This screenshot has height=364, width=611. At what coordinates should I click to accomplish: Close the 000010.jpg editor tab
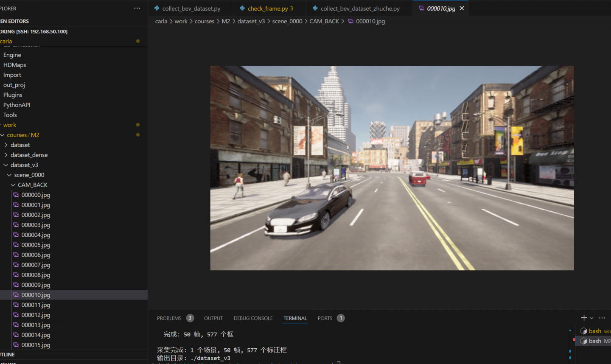point(462,8)
